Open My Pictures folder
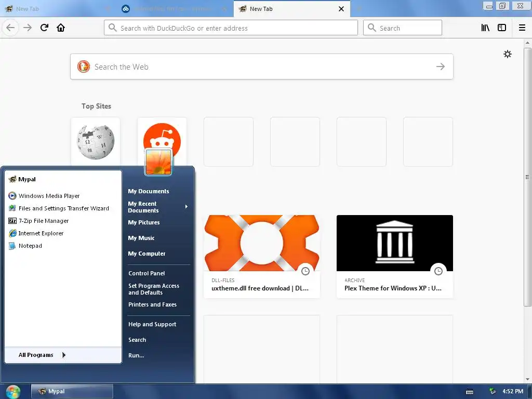Image resolution: width=532 pixels, height=399 pixels. point(144,222)
